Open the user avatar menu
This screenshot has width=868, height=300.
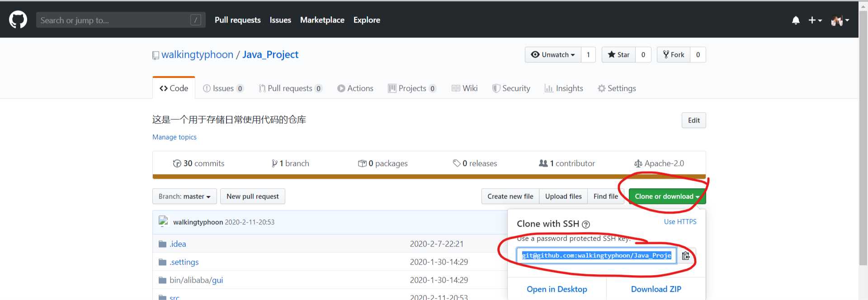[x=840, y=20]
